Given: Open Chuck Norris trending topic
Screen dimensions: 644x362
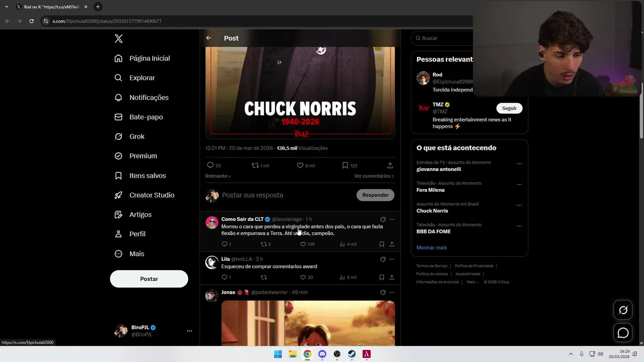Looking at the screenshot, I should click(432, 211).
